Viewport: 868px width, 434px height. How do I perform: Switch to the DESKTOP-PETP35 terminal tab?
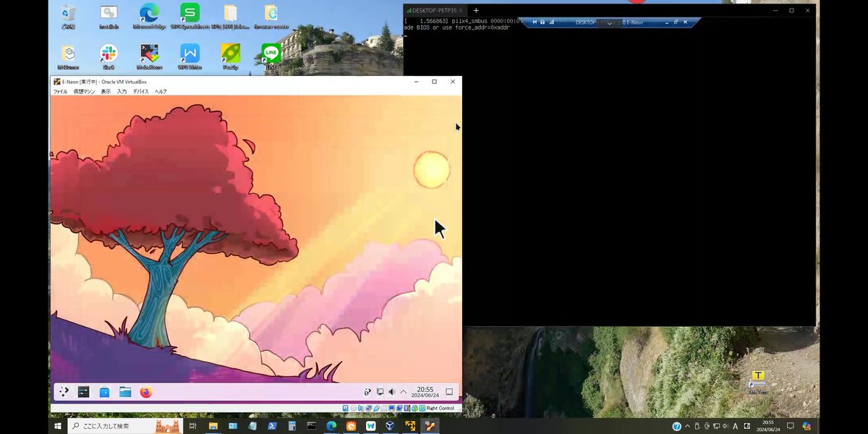pos(433,10)
